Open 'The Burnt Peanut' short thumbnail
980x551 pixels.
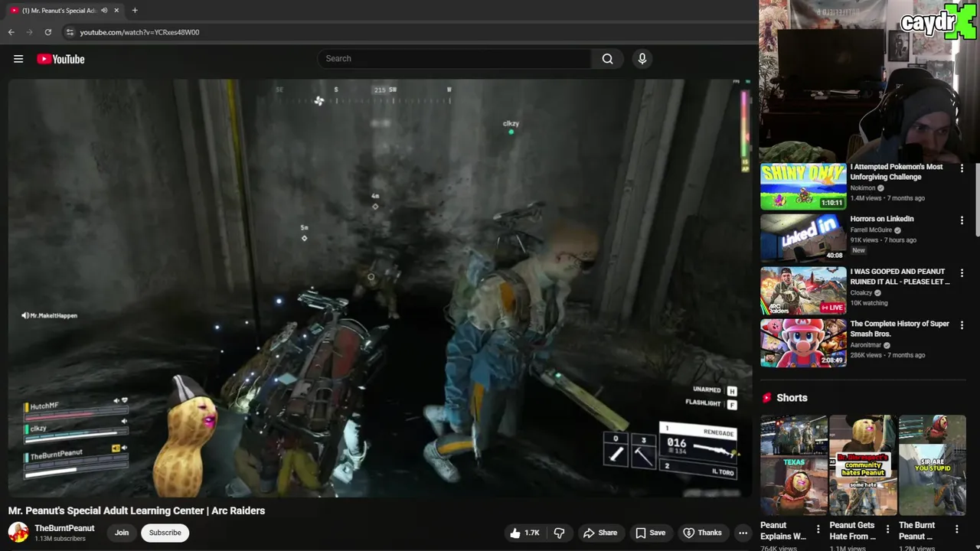(933, 465)
